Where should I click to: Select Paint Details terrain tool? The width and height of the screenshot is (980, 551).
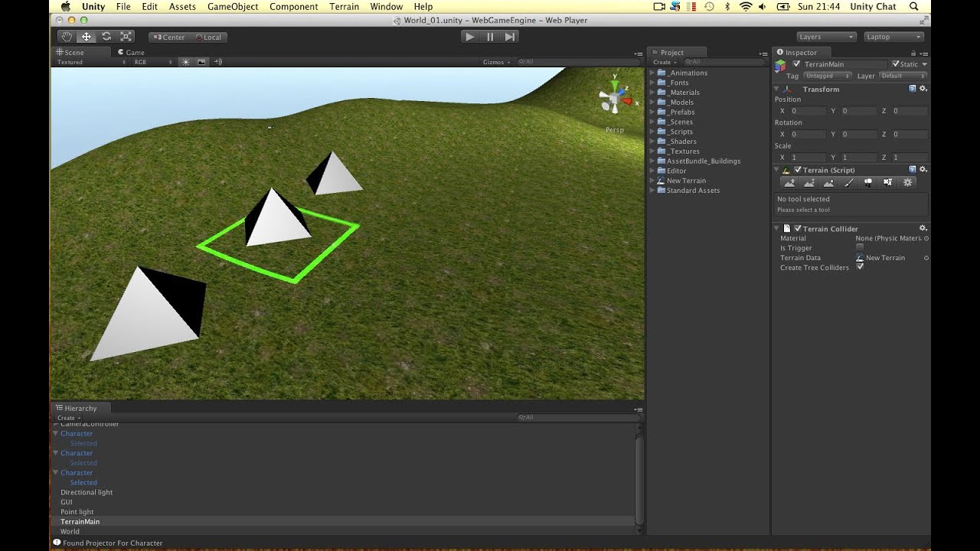click(x=888, y=182)
